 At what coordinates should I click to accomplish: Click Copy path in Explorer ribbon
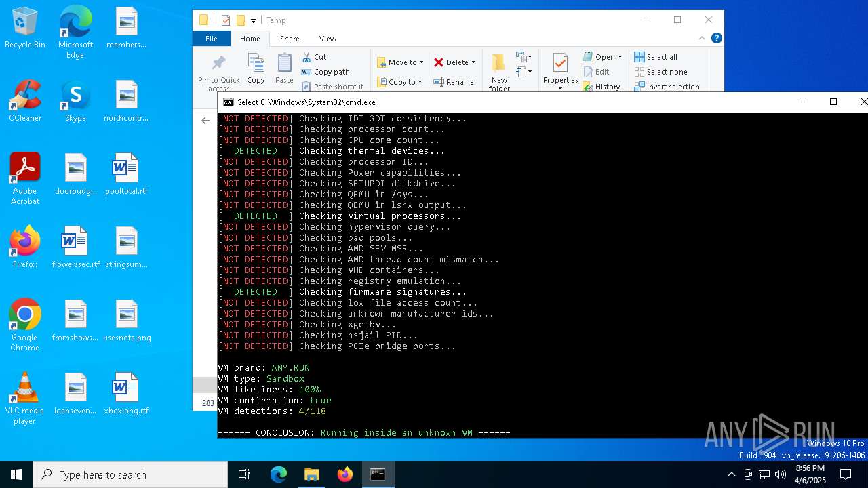(325, 72)
